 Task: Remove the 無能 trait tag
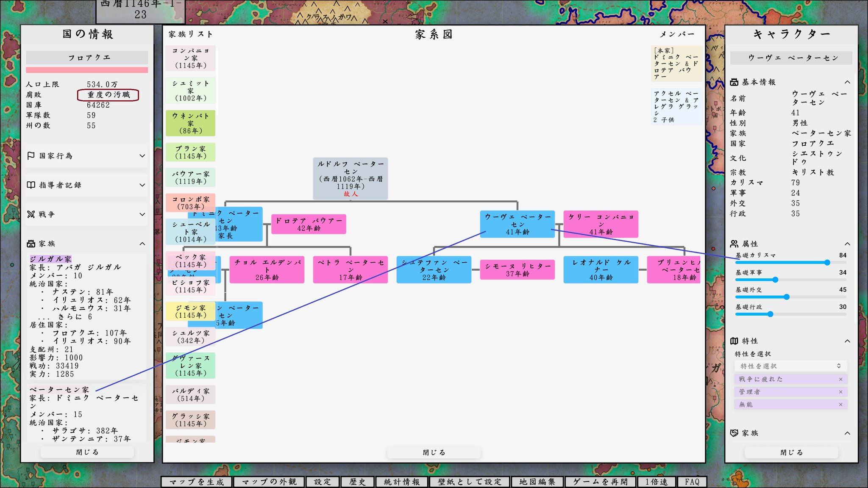pyautogui.click(x=841, y=405)
